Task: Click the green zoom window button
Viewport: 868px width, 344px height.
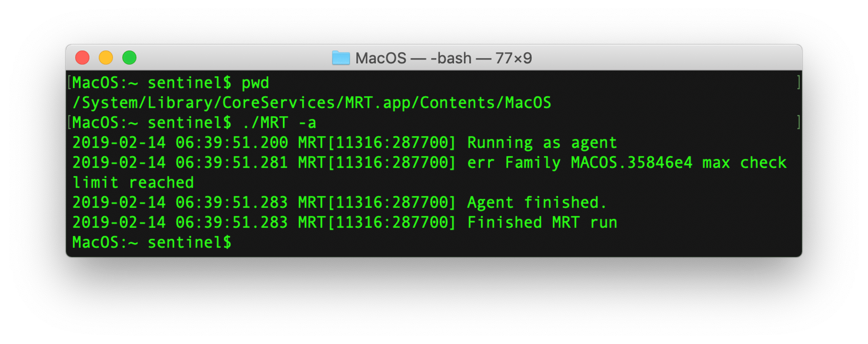Action: click(129, 58)
